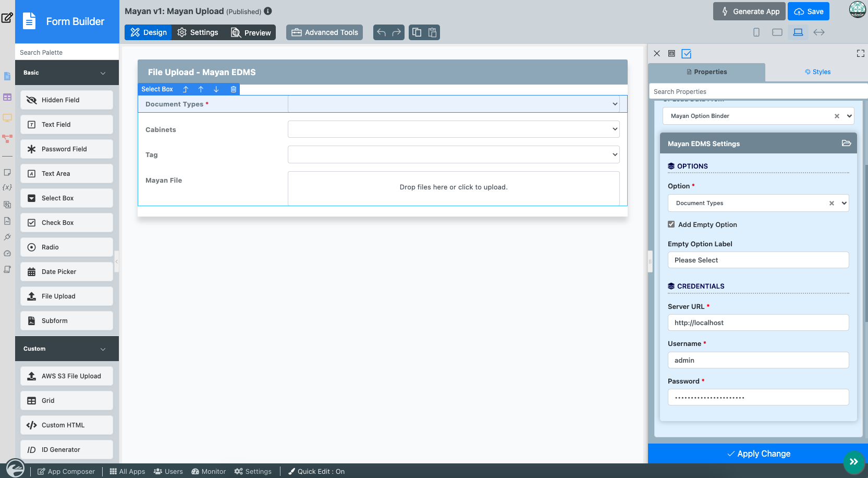Clear the Document Types option selection
Viewport: 868px width, 478px height.
(832, 204)
